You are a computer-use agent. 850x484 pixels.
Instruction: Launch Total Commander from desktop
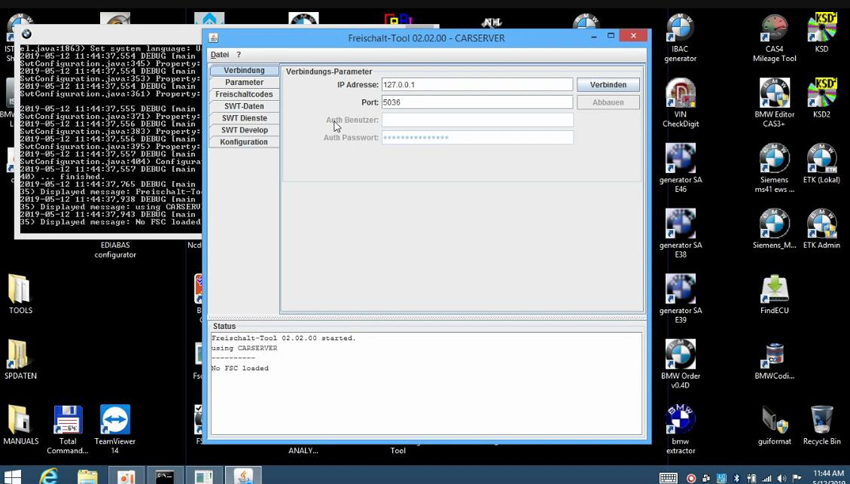68,430
